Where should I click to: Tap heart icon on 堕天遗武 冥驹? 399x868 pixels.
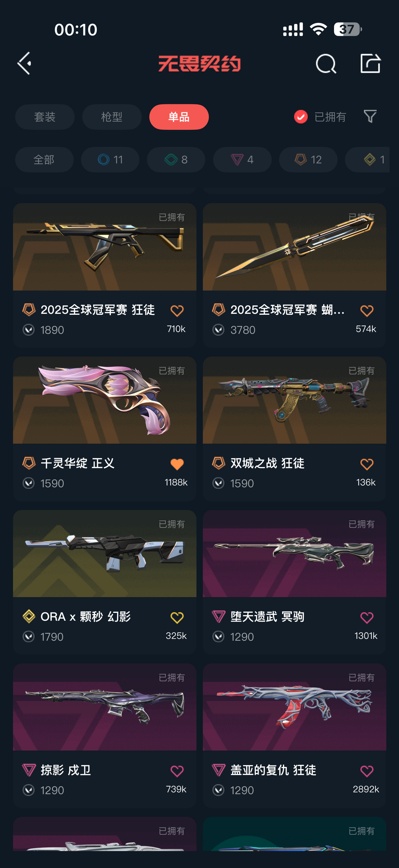click(366, 618)
